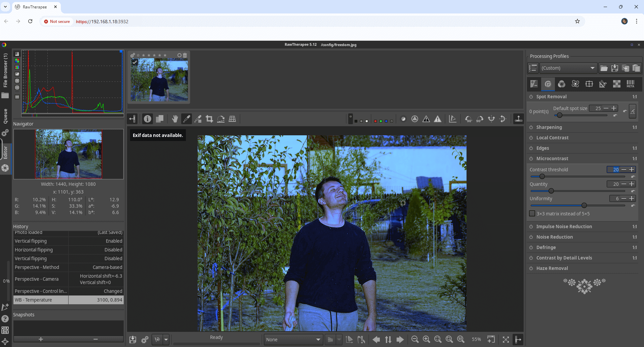Preview the green channel
This screenshot has height=347, width=644.
tap(381, 121)
